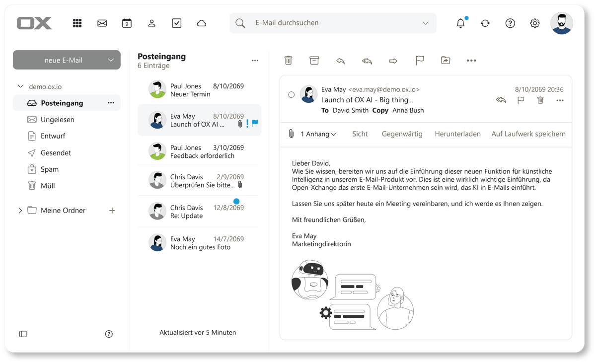Click the AI illustration image in email

pyautogui.click(x=353, y=295)
